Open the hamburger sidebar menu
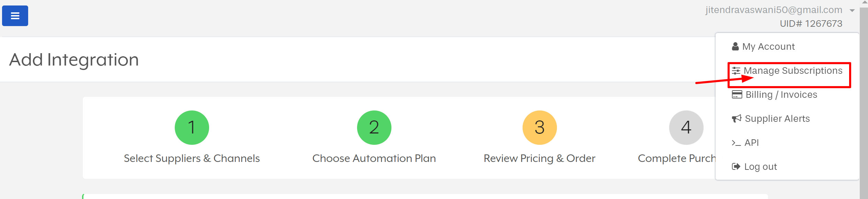 (x=15, y=16)
